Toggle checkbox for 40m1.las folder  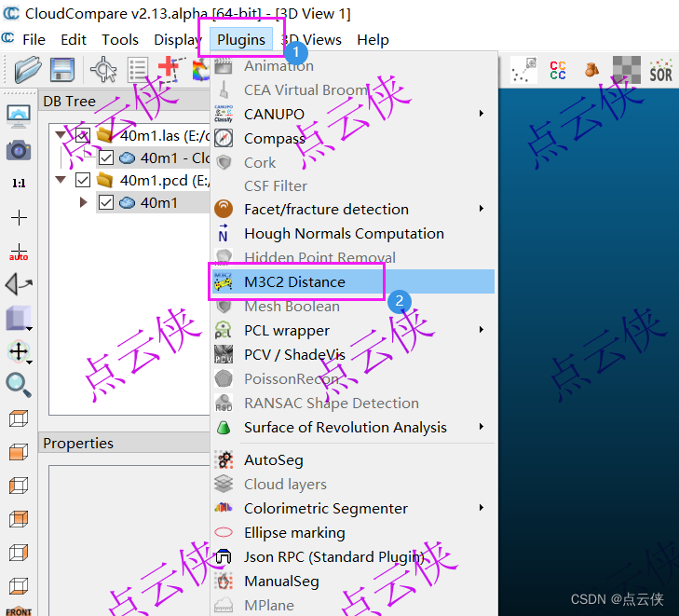click(83, 135)
